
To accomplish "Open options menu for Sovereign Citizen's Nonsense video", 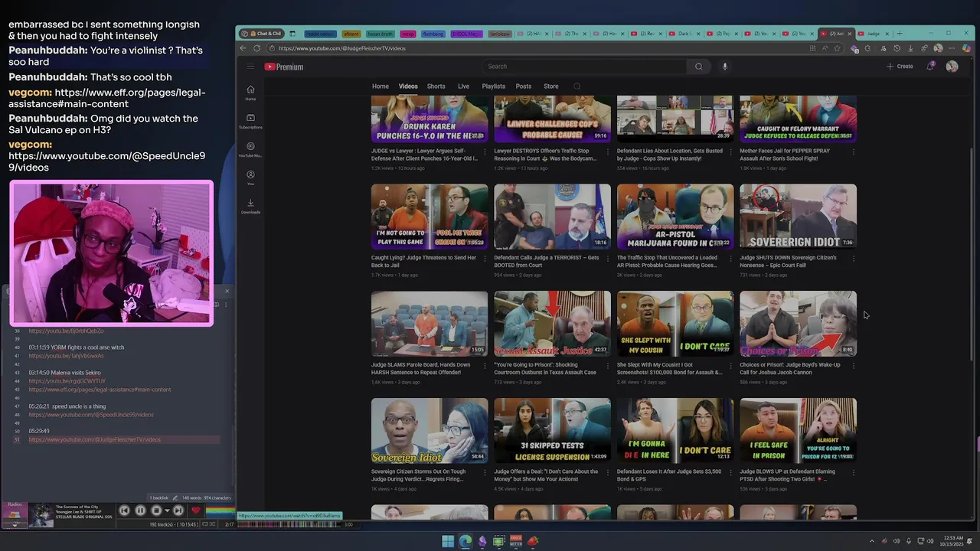I will pos(853,259).
